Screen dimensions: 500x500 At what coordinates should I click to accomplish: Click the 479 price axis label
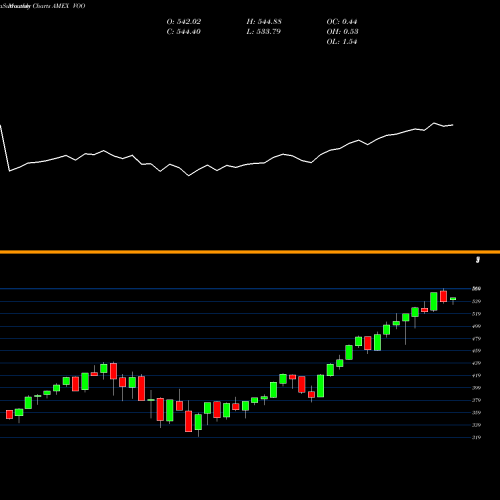477,339
